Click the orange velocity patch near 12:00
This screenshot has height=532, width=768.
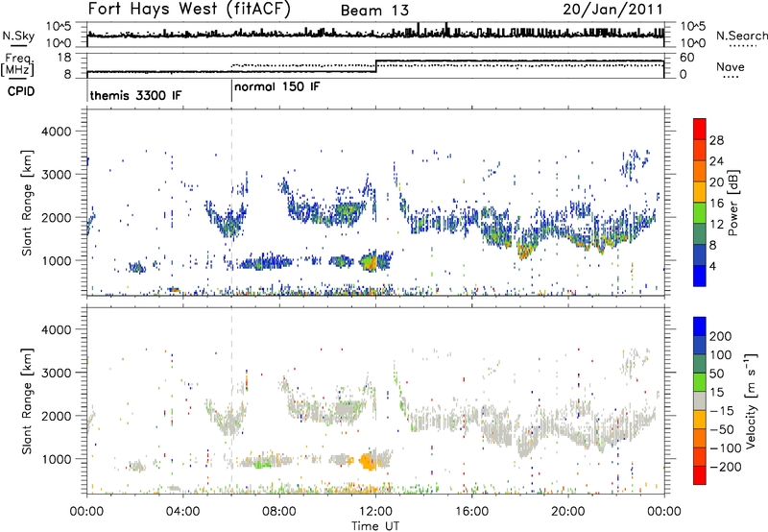click(367, 462)
